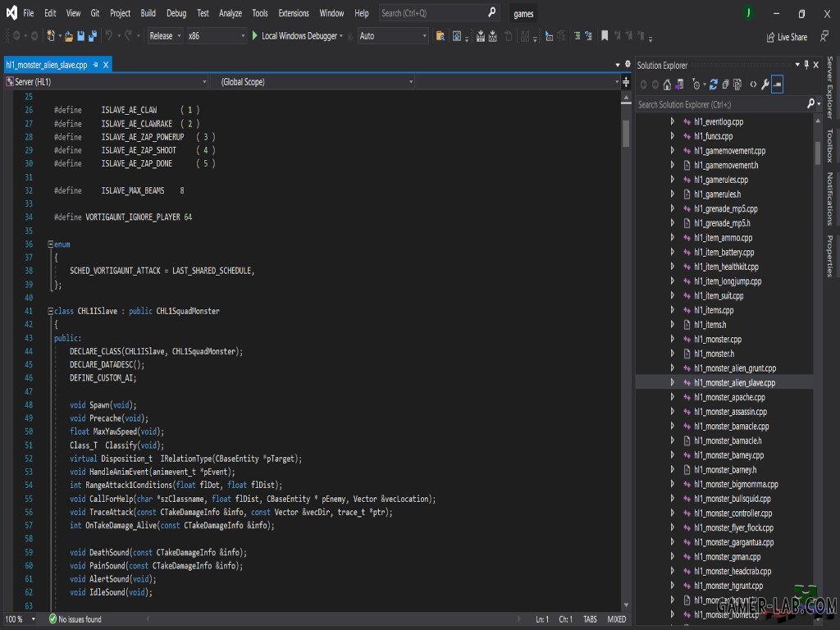Viewport: 840px width, 630px height.
Task: Collapse the CHL1ISlave class code block
Action: coord(50,311)
